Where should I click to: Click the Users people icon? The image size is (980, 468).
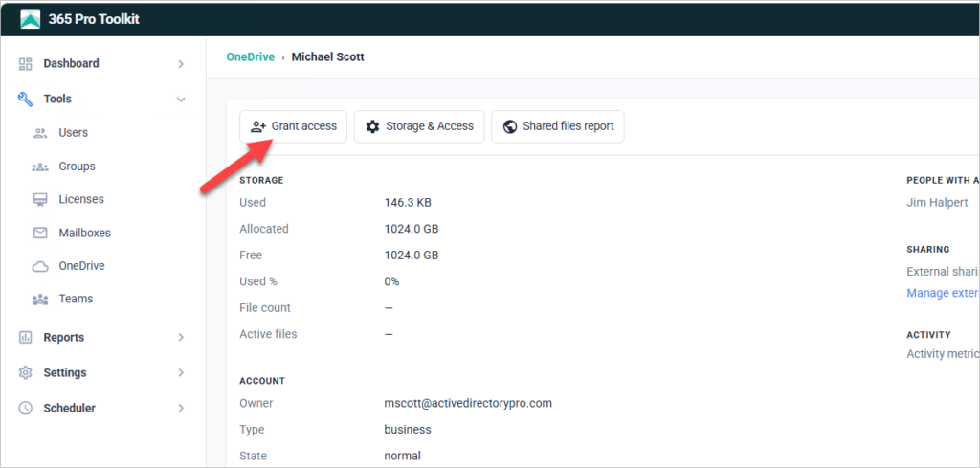[x=40, y=133]
